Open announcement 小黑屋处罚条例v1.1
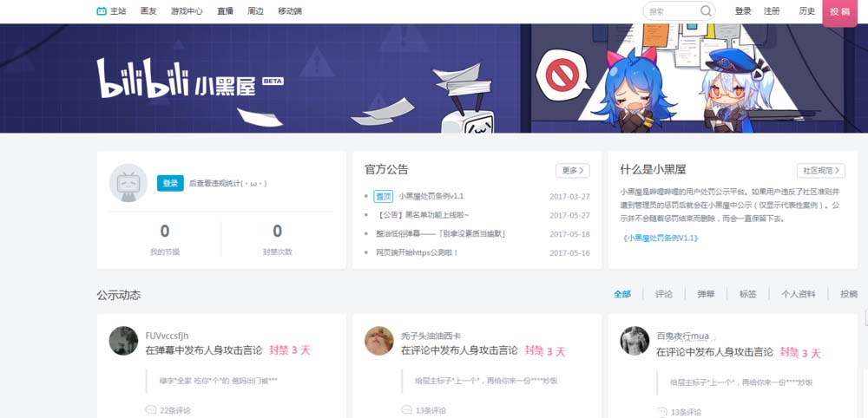 431,196
